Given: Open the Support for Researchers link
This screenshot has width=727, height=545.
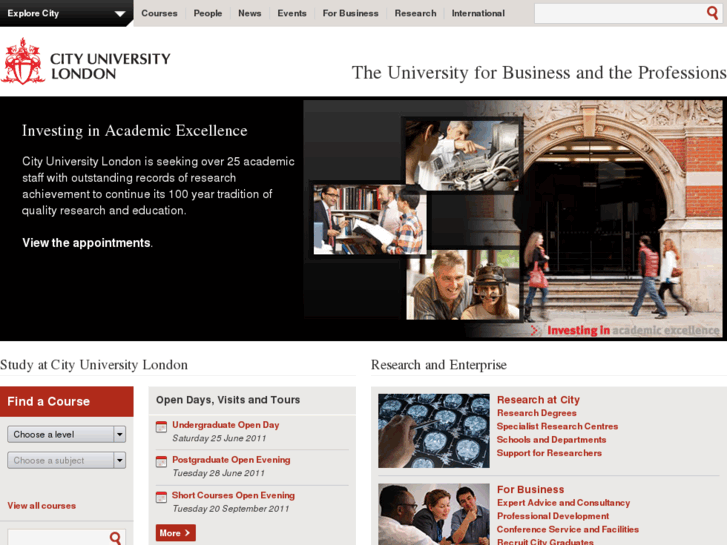Looking at the screenshot, I should [x=549, y=453].
